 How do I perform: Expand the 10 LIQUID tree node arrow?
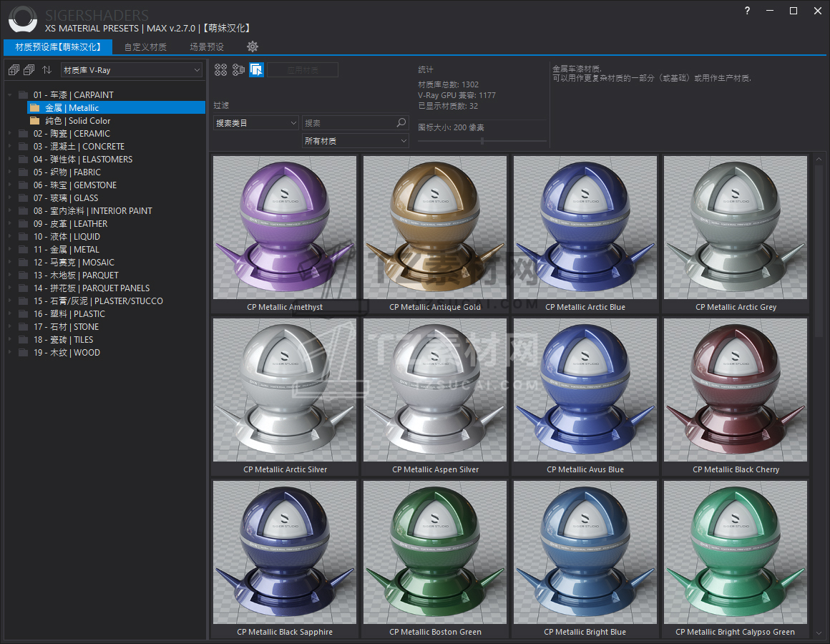pyautogui.click(x=9, y=237)
